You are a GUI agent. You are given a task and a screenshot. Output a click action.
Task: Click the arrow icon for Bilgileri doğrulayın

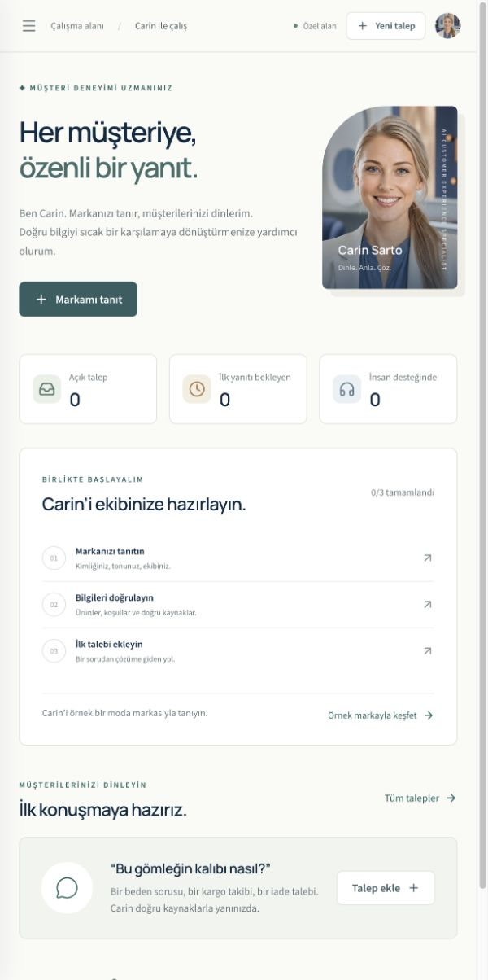(428, 605)
